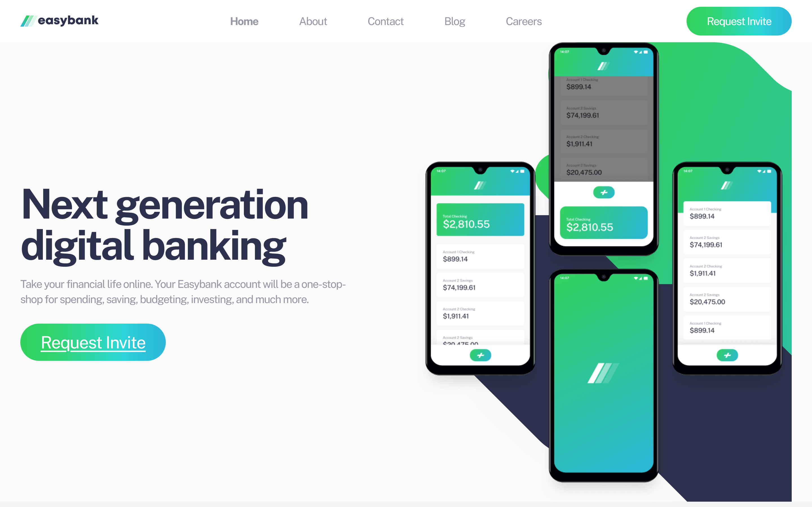This screenshot has width=812, height=507.
Task: Click the About navigation link
Action: click(313, 21)
